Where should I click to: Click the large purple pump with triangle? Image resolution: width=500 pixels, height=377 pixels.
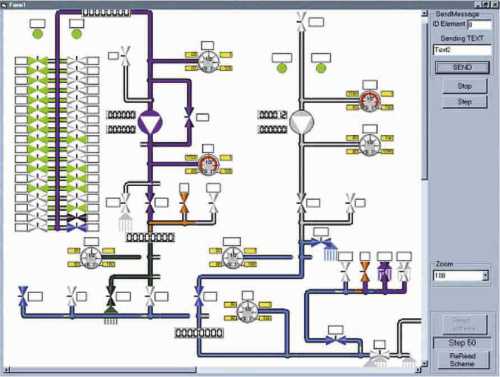click(150, 122)
